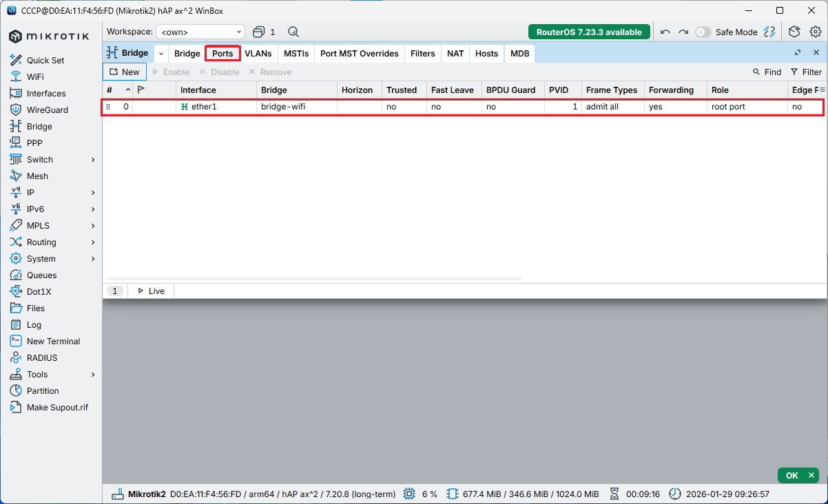Open the Log viewer
Viewport: 828px width, 504px height.
[x=34, y=324]
